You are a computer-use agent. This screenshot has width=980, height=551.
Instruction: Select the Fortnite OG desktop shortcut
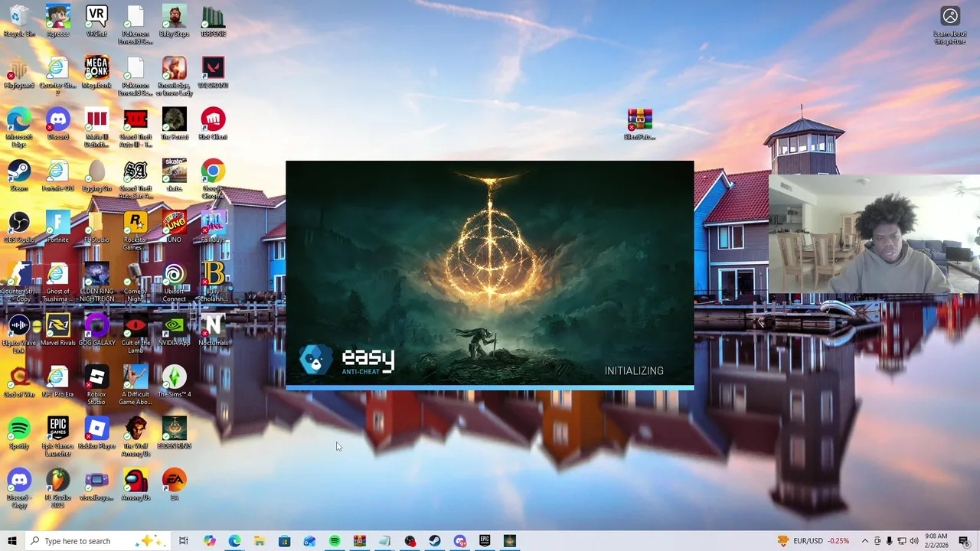tap(58, 175)
